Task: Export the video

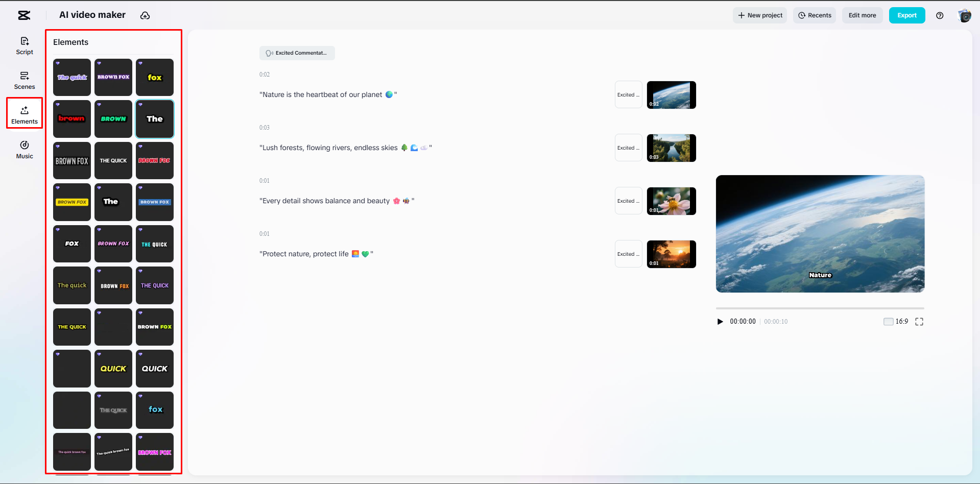Action: tap(907, 15)
